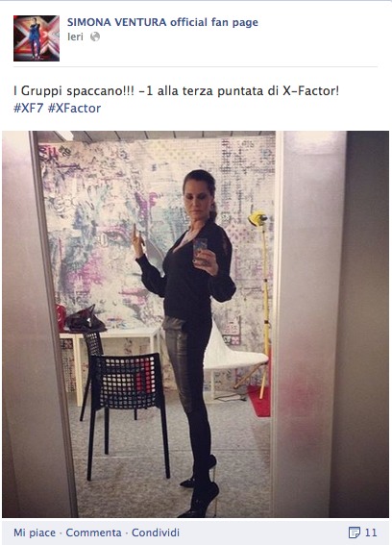Click the globe public-visibility icon
Screen dimensions: 392x545
[x=95, y=37]
